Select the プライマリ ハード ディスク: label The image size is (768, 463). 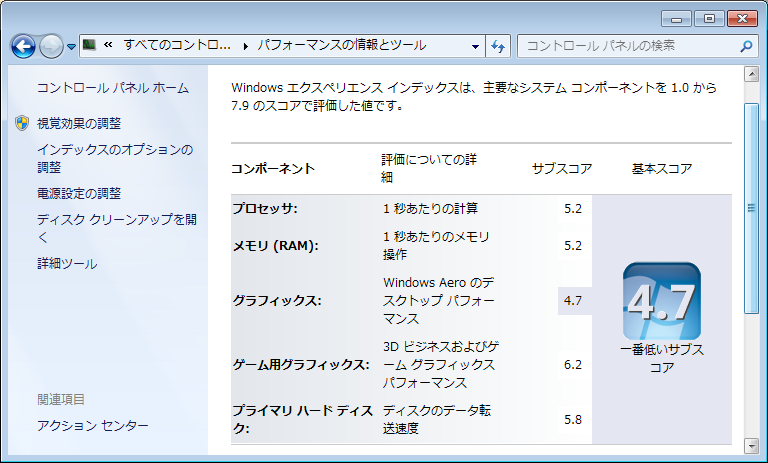[x=303, y=419]
